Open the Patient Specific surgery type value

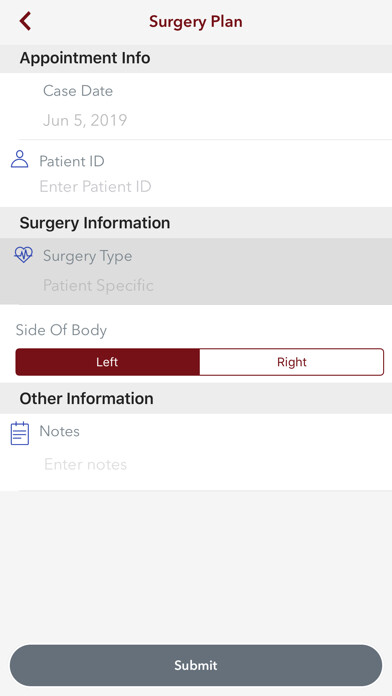tap(98, 285)
